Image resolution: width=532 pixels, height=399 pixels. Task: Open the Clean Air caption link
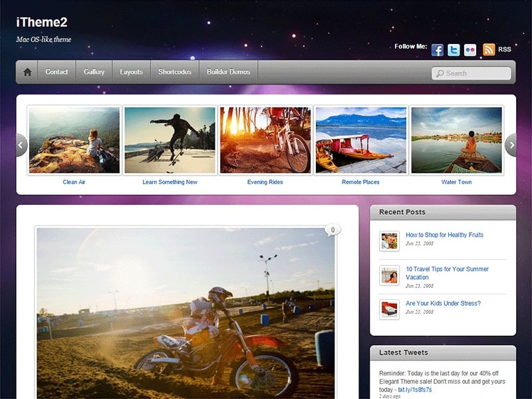click(x=74, y=182)
